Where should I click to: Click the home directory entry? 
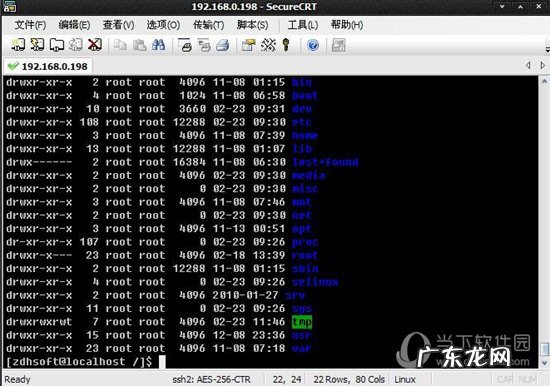click(305, 135)
